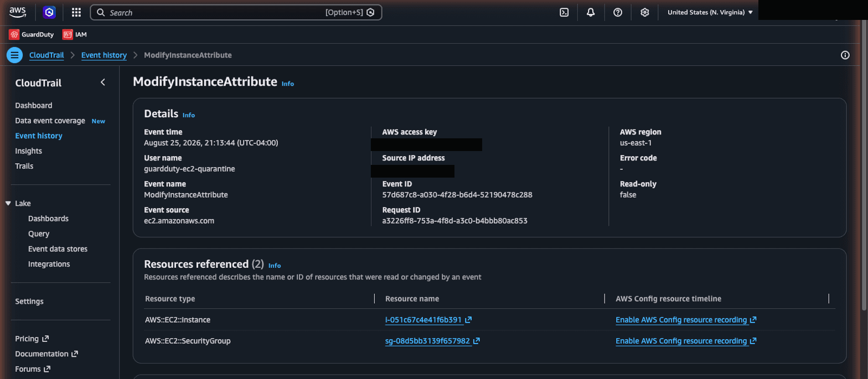Open the region selector United States (N. Virginia)
Viewport: 868px width, 379px height.
(x=710, y=12)
